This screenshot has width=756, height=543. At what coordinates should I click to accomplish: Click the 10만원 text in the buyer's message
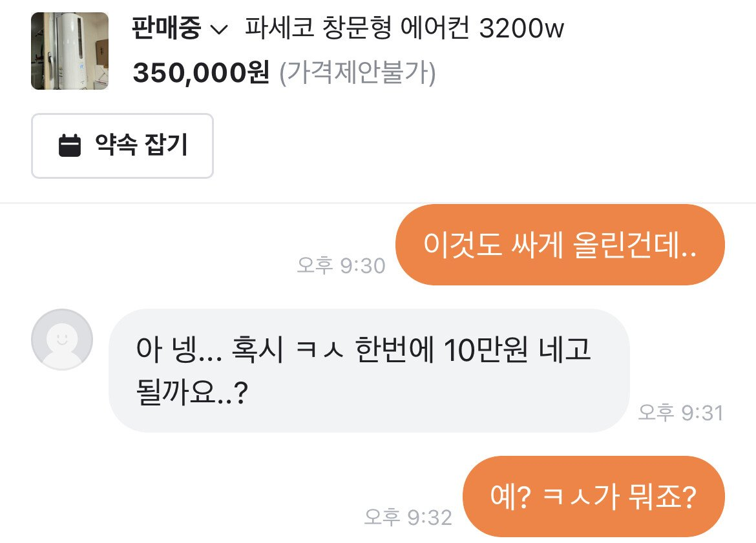485,349
